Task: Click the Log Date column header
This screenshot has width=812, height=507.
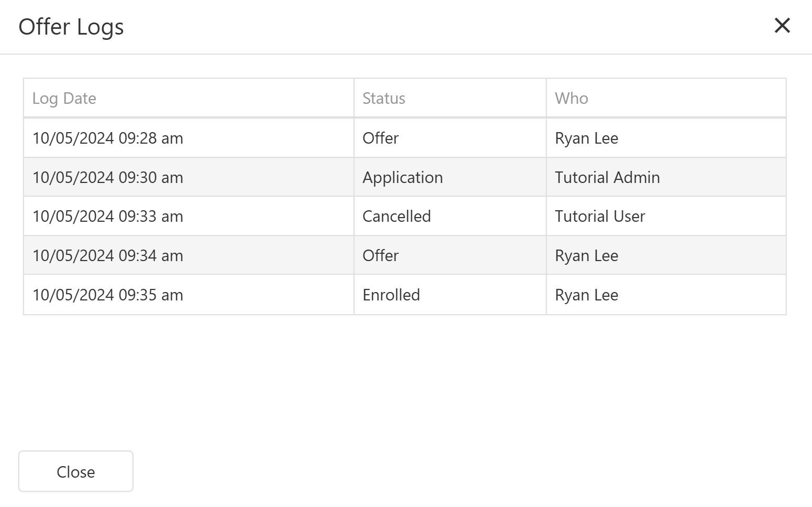Action: pyautogui.click(x=64, y=99)
